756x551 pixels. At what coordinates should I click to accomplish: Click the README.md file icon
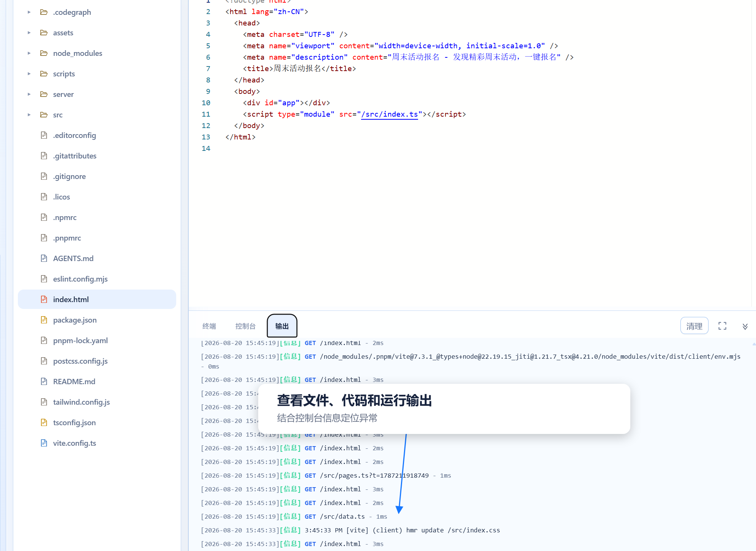[x=44, y=382]
